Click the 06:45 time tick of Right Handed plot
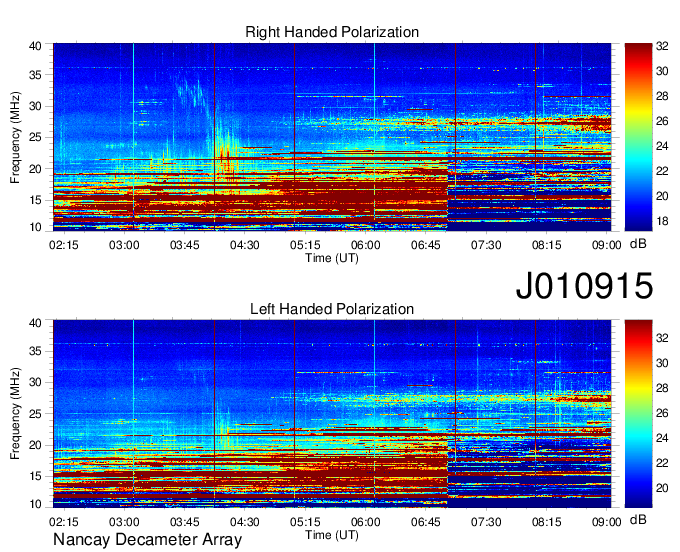 (425, 245)
